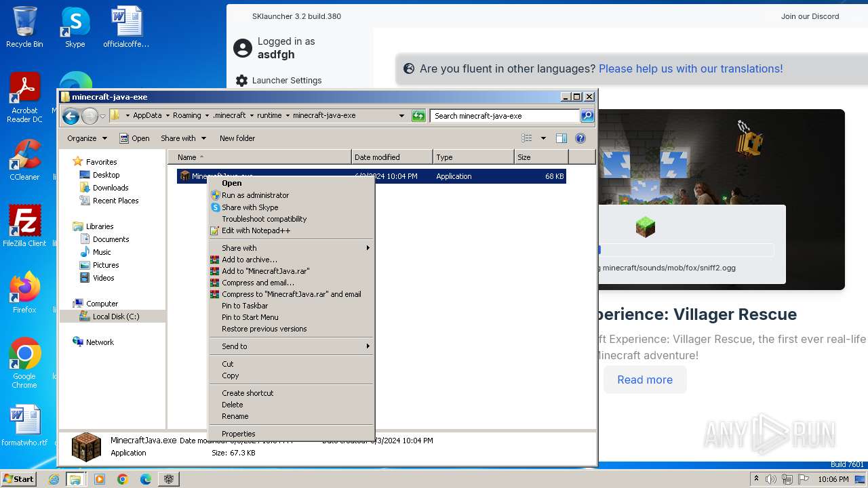Open Google Chrome desktop icon
Image resolution: width=868 pixels, height=488 pixels.
(24, 364)
